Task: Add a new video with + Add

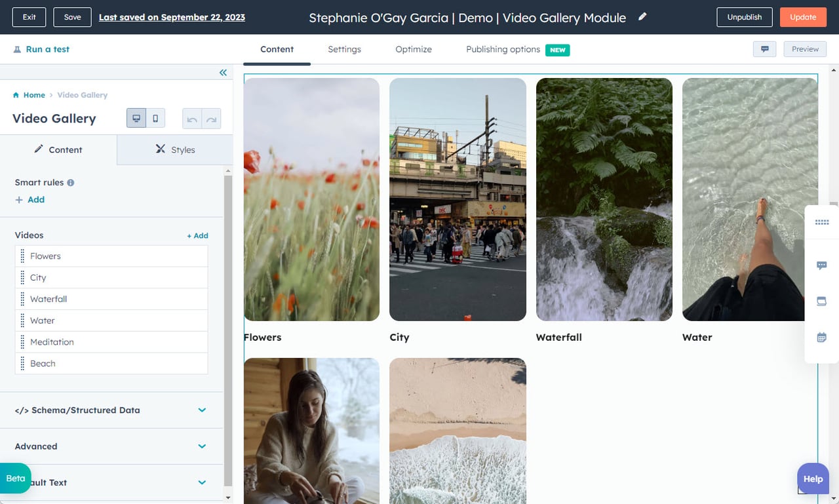Action: [x=197, y=236]
